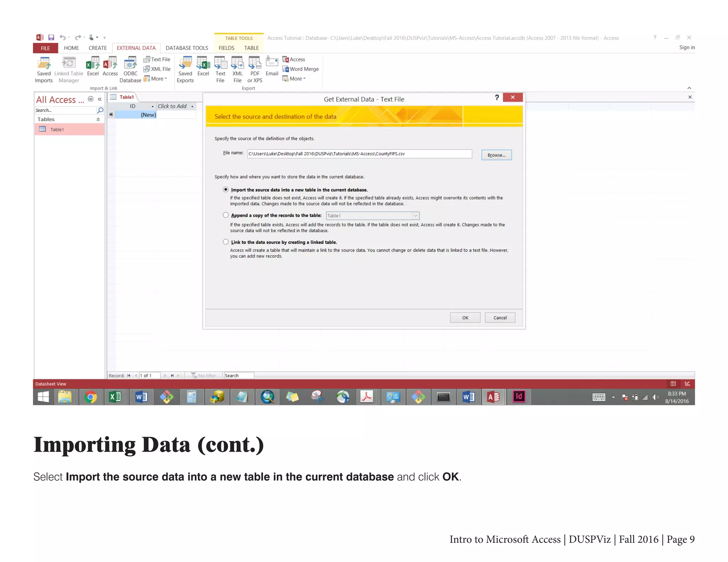
Task: Click the record Search box at bottom
Action: pyautogui.click(x=239, y=375)
